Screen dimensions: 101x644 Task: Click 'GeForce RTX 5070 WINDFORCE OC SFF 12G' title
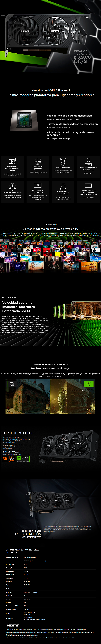tap(22, 551)
